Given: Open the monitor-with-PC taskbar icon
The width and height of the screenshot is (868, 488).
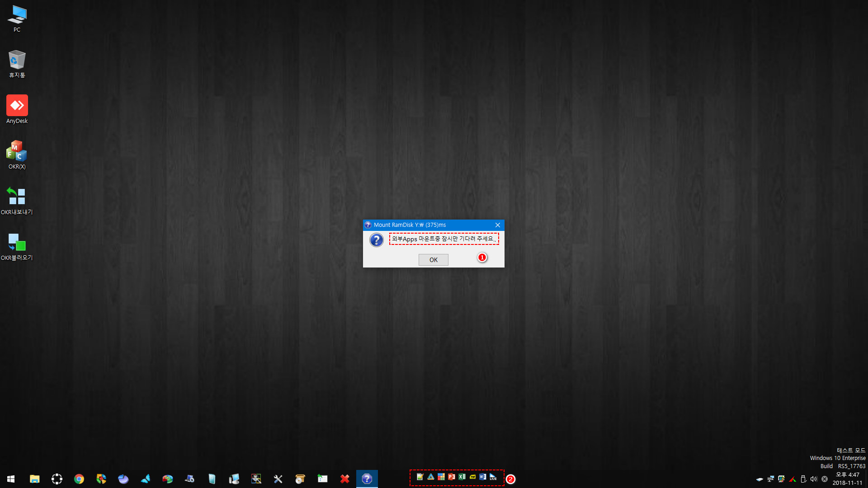Looking at the screenshot, I should click(x=234, y=479).
